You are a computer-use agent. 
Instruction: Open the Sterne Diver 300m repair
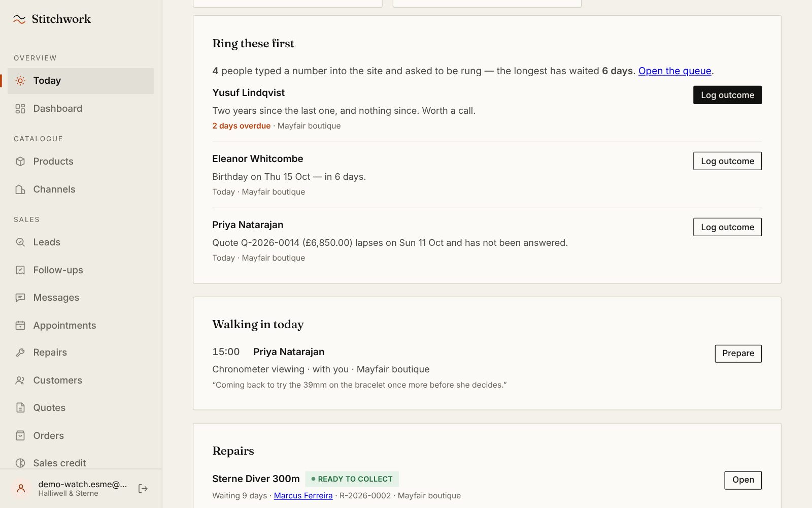[743, 480]
